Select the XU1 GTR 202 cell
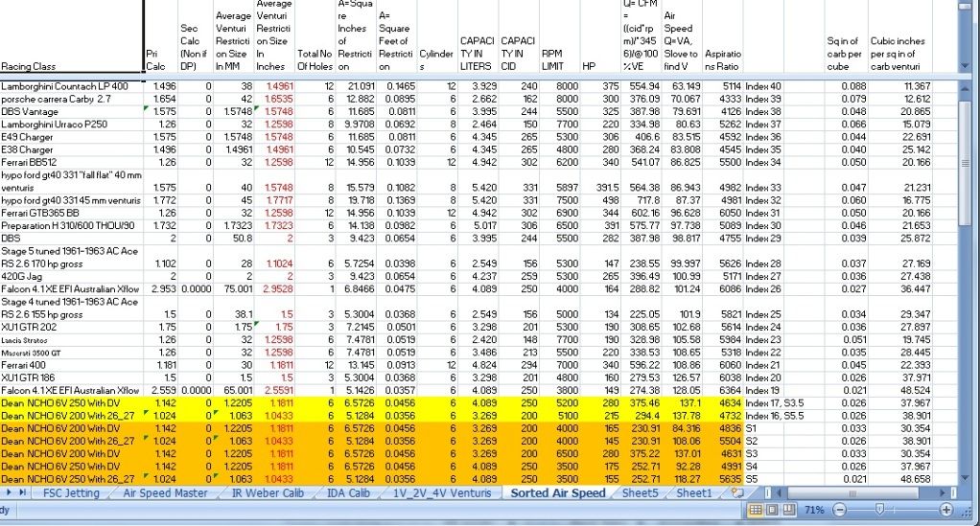The image size is (980, 526). (72, 327)
